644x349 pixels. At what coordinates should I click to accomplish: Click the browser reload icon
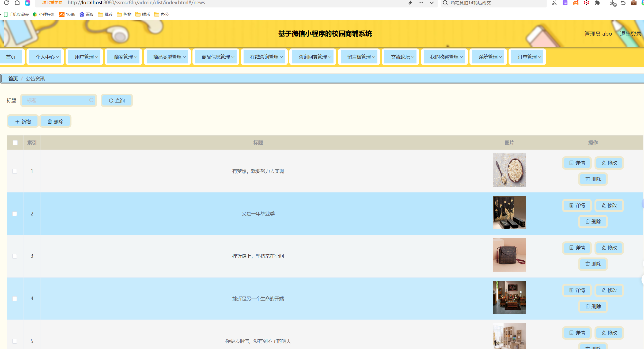click(x=6, y=3)
